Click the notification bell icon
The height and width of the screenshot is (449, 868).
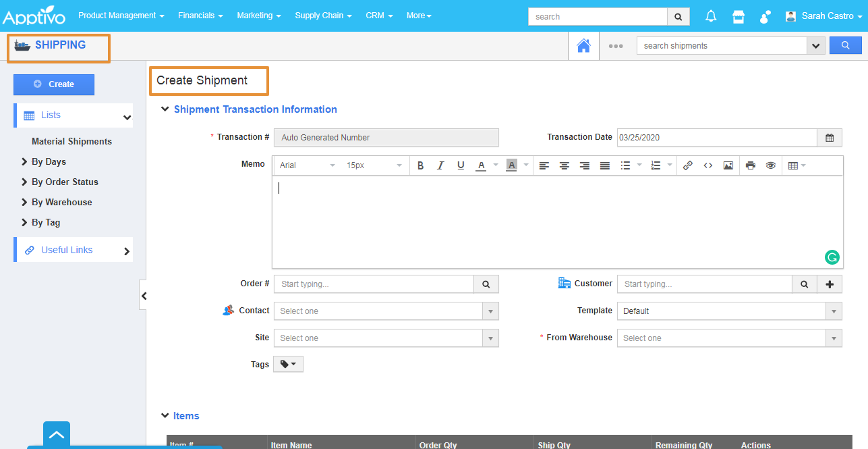pyautogui.click(x=711, y=16)
